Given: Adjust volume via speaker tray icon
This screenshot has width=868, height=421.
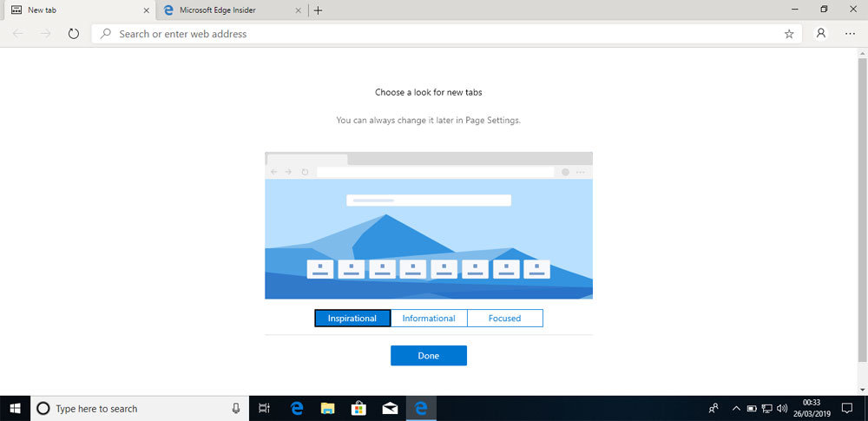Looking at the screenshot, I should [x=782, y=408].
